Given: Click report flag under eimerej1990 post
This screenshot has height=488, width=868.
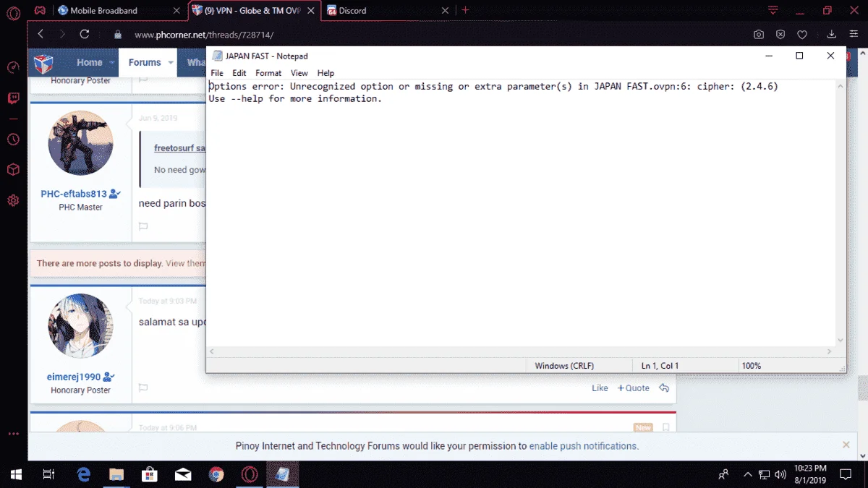Looking at the screenshot, I should [143, 388].
